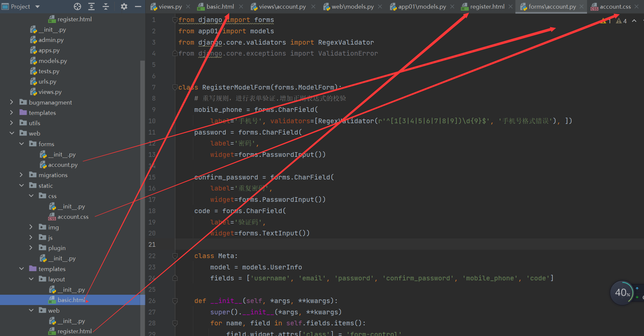Jump to previous highlighted problem arrow
Viewport: 644px width, 336px height.
[x=634, y=21]
